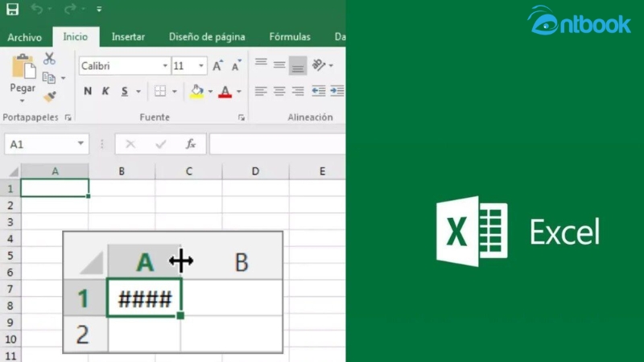Select column A header
Viewport: 644px width, 362px height.
tap(55, 171)
